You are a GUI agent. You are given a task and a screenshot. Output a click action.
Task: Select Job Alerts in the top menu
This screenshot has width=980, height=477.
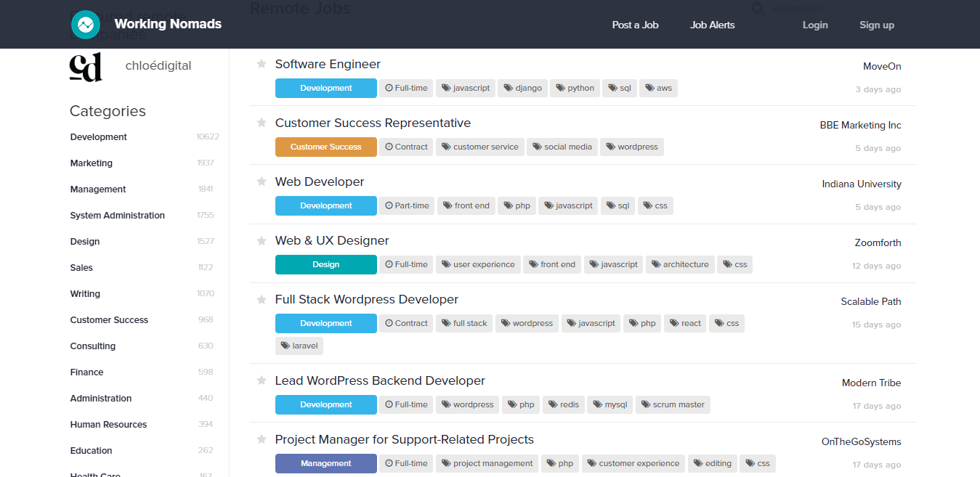point(712,24)
